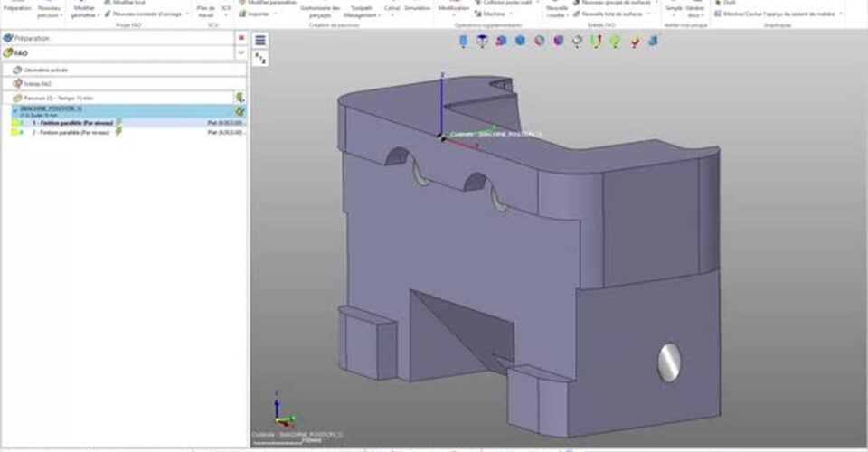Click the XYZ axis icon below hamburger
This screenshot has height=452, width=868.
[260, 58]
